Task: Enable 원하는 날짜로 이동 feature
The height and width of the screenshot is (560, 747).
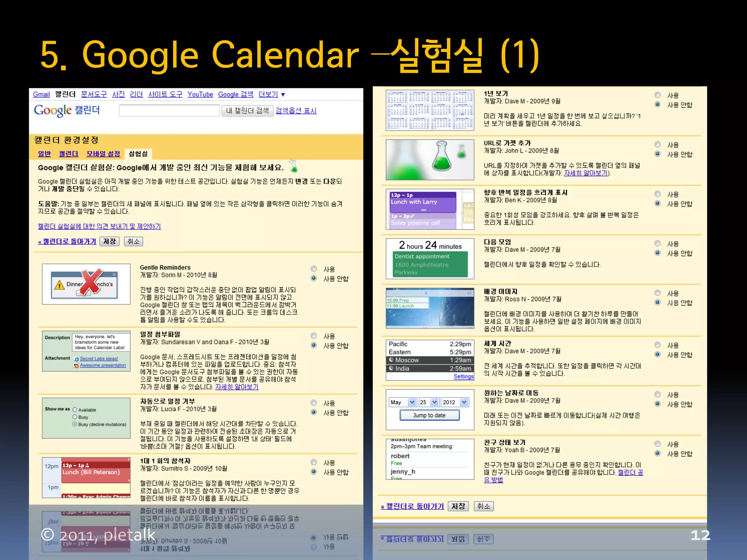Action: pos(657,394)
